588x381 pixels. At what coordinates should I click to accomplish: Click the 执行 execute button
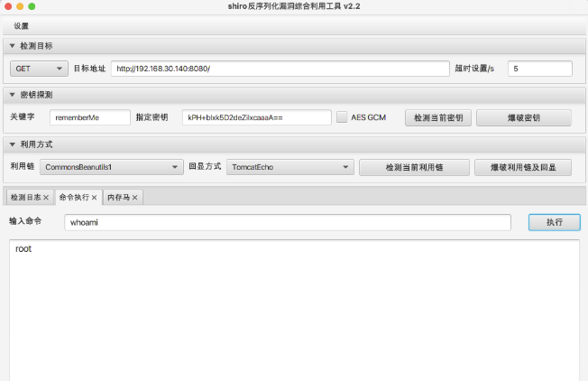coord(555,222)
